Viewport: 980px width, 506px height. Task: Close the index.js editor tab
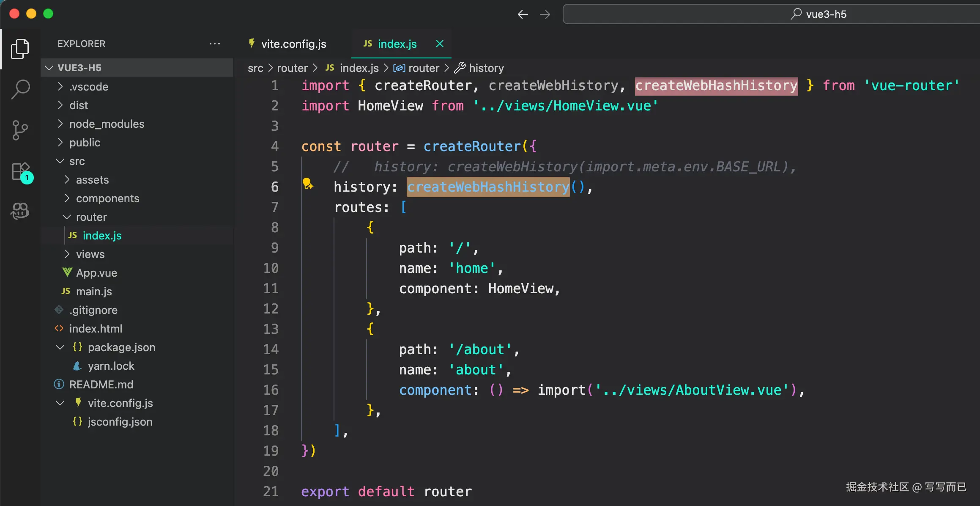click(x=440, y=44)
